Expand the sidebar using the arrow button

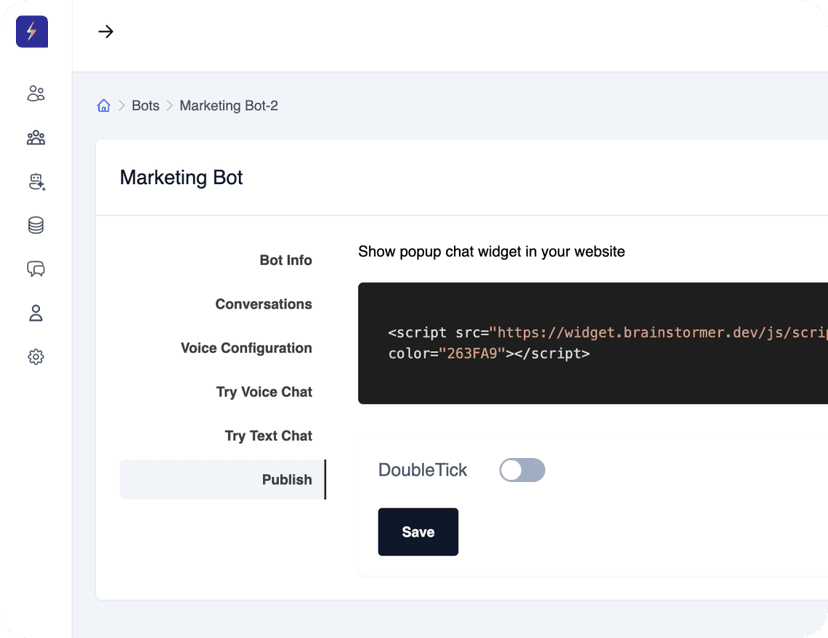(x=105, y=31)
